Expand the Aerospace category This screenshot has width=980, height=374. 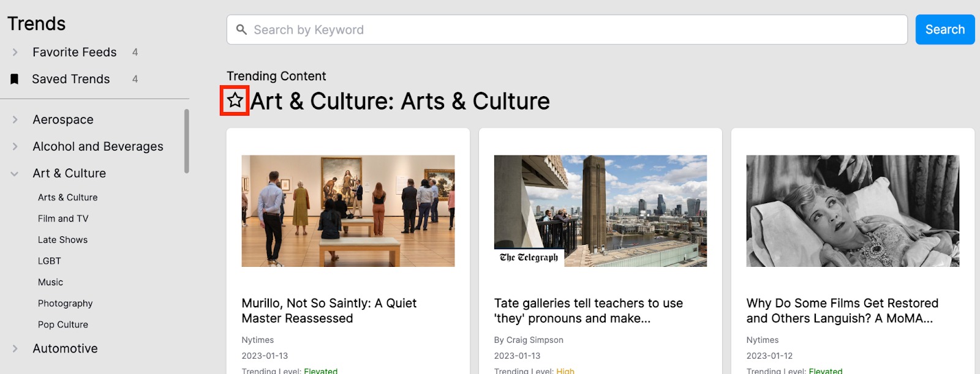[x=15, y=120]
